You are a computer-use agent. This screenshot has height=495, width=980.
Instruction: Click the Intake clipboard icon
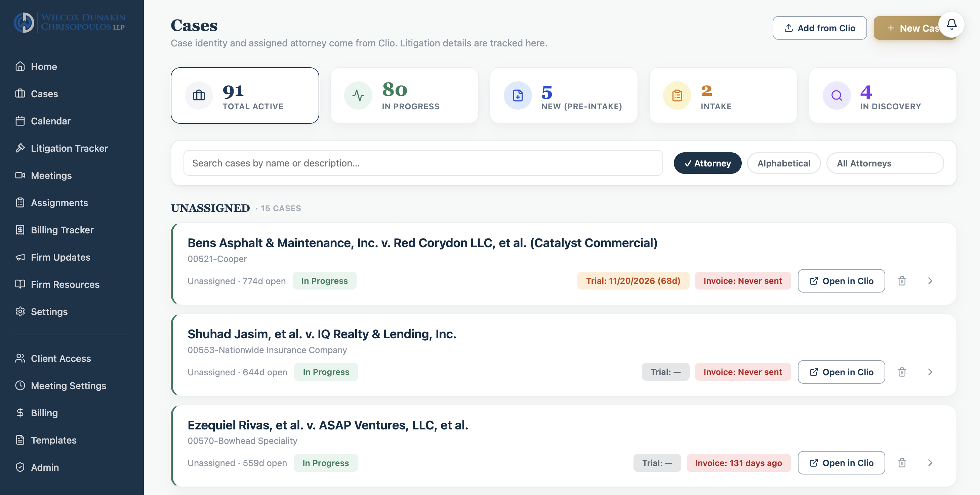click(677, 95)
